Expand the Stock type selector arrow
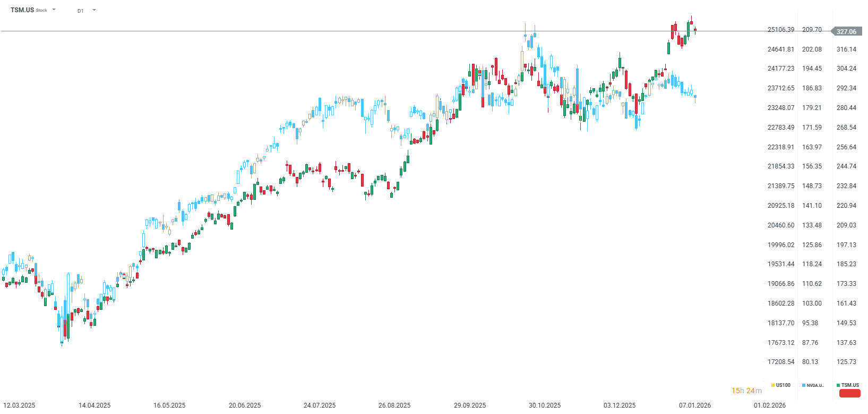The image size is (868, 414). coord(54,10)
